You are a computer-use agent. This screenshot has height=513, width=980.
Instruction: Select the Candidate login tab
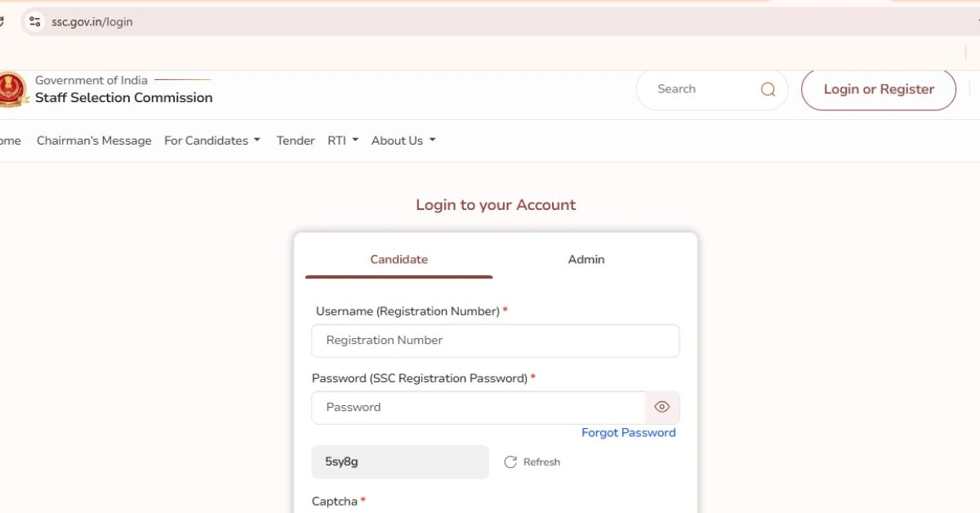[399, 260]
